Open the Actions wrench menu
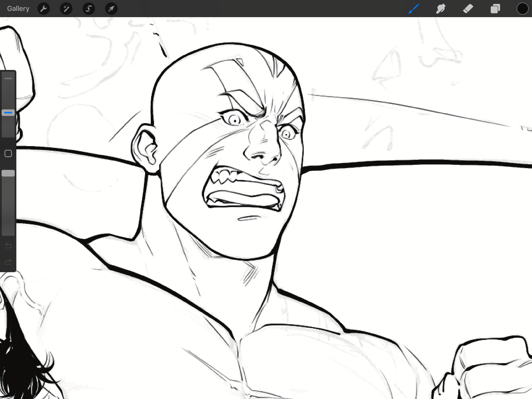This screenshot has height=399, width=532. 44,9
